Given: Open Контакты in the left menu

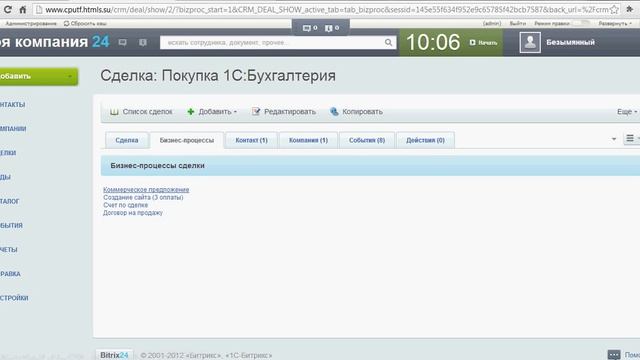Looking at the screenshot, I should [x=13, y=104].
